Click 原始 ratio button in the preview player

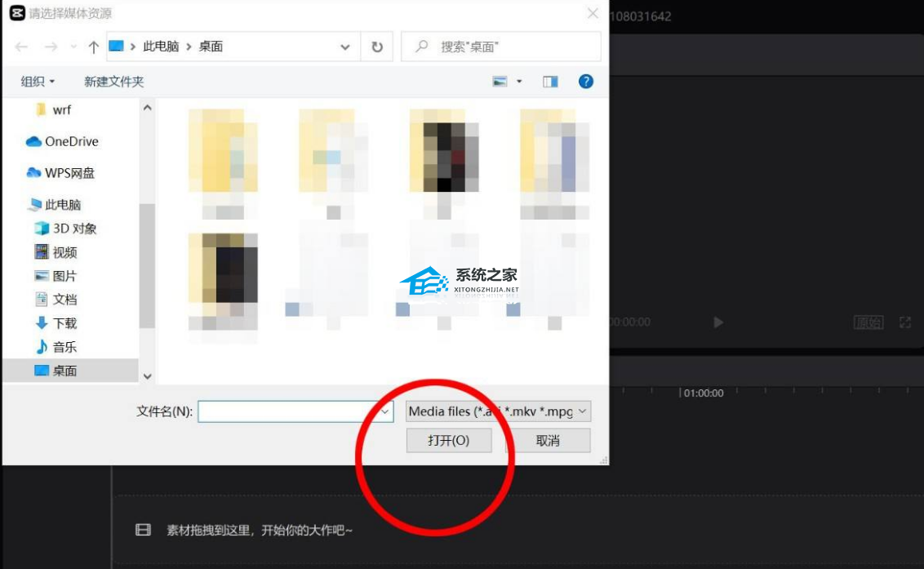tap(868, 322)
